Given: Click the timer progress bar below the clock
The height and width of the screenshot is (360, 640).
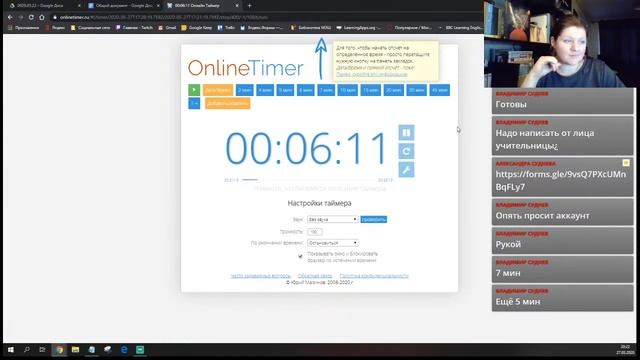Looking at the screenshot, I should (308, 180).
